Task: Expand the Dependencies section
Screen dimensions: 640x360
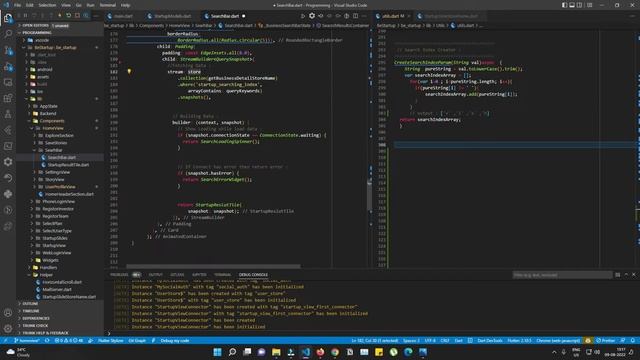Action: (60, 318)
